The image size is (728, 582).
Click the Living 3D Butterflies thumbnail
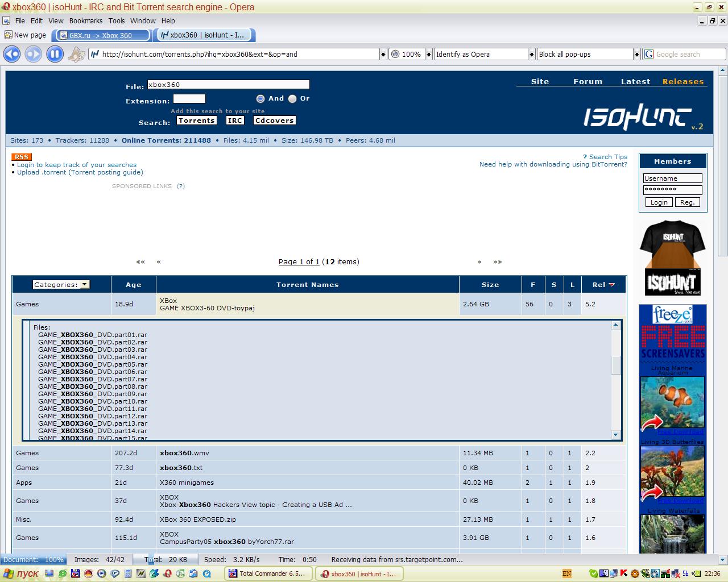[x=672, y=472]
